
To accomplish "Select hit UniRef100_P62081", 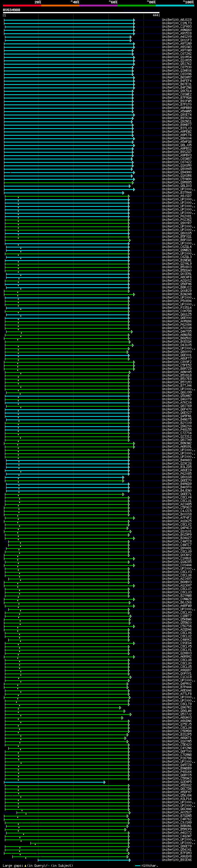I will click(177, 216).
